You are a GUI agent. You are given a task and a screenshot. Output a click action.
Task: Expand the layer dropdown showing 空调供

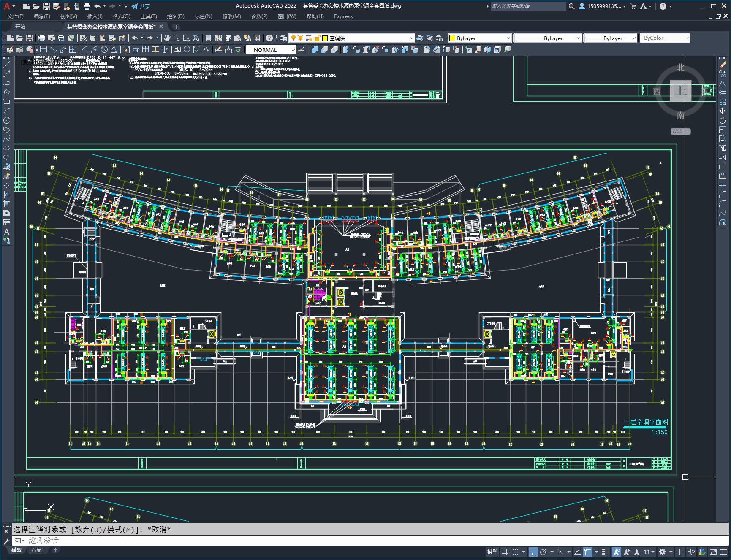pyautogui.click(x=411, y=38)
